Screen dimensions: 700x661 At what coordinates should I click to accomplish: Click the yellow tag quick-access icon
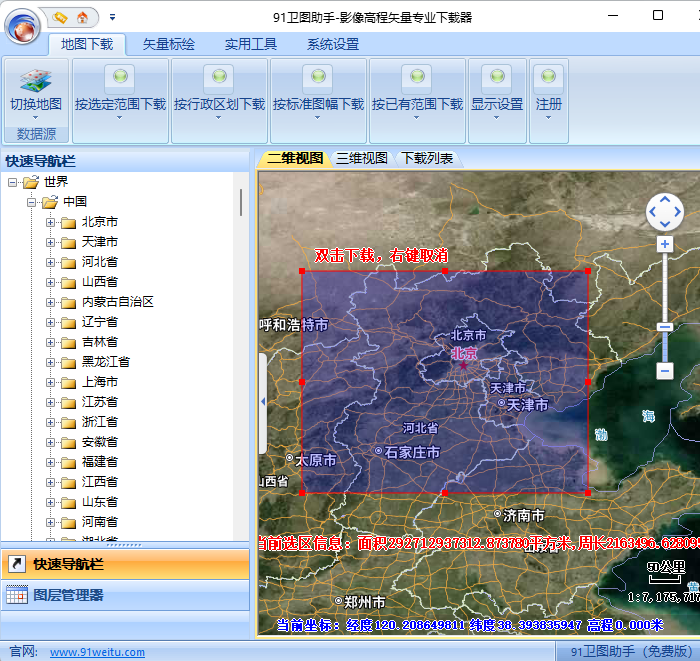point(60,17)
